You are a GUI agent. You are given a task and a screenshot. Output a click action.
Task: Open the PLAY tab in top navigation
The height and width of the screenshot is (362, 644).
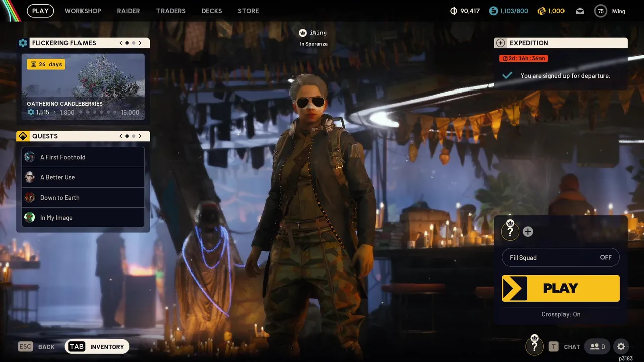pyautogui.click(x=40, y=11)
